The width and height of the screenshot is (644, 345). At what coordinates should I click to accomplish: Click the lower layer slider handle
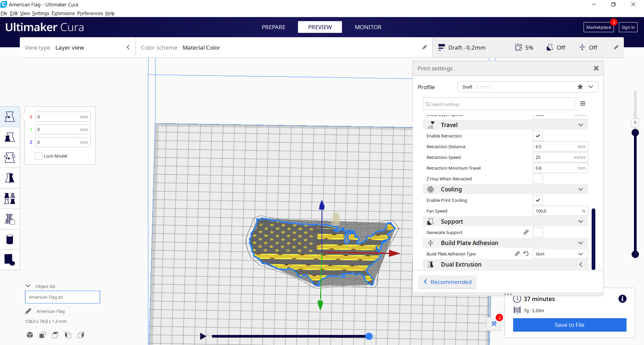tap(635, 254)
